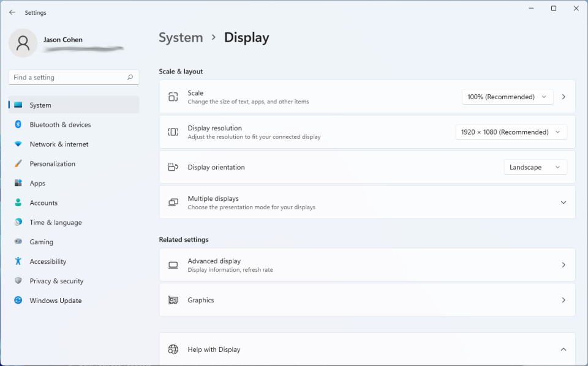Change the Display orientation Landscape dropdown
The width and height of the screenshot is (588, 366).
[535, 167]
